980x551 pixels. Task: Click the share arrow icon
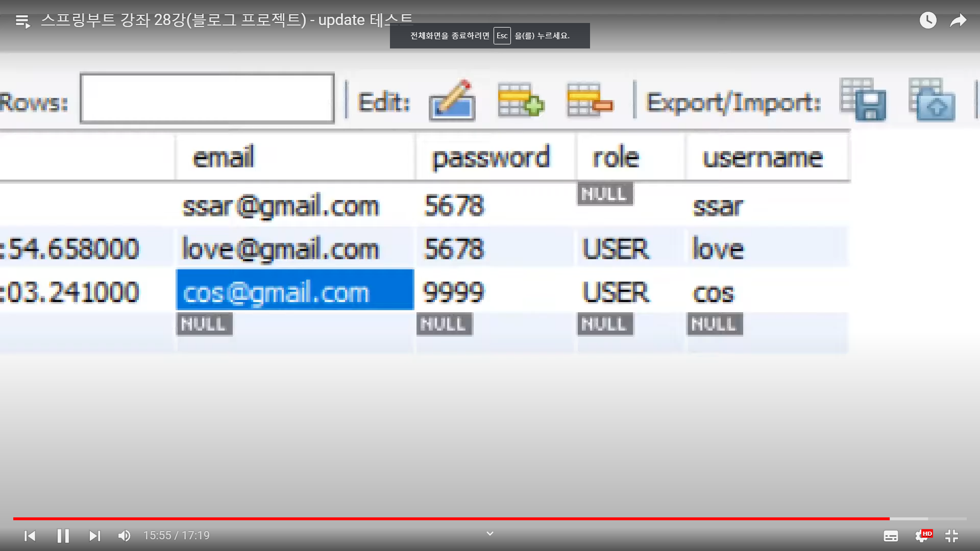click(958, 20)
